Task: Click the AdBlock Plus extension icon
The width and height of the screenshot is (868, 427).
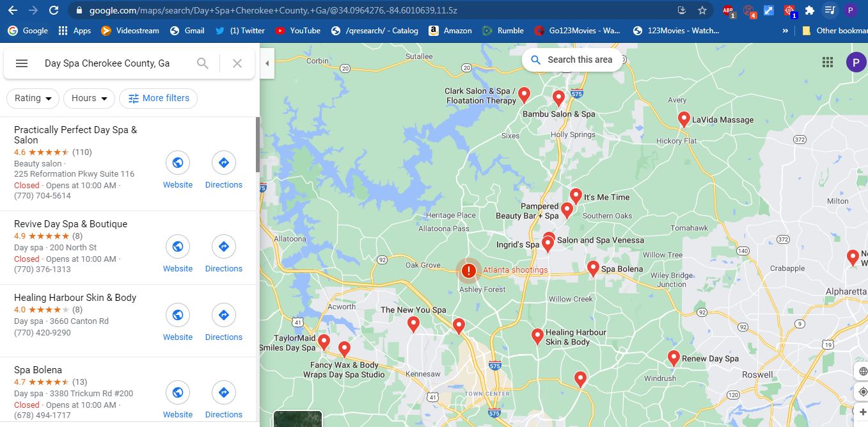Action: pos(729,11)
